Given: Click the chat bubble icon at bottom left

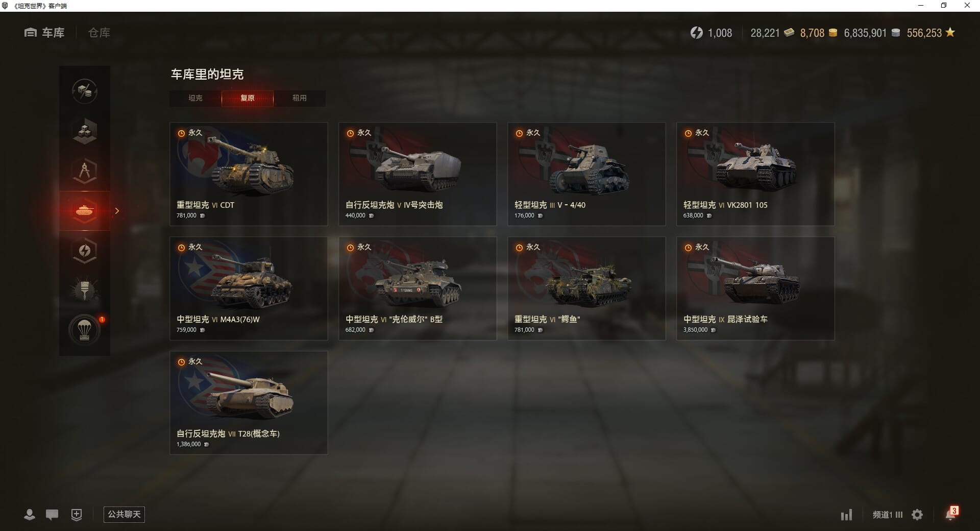Looking at the screenshot, I should click(x=52, y=514).
